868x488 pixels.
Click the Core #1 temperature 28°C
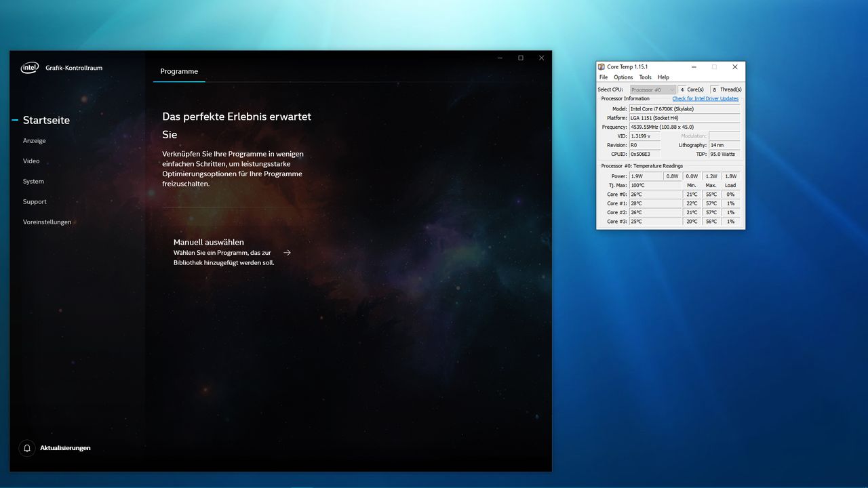tap(655, 203)
